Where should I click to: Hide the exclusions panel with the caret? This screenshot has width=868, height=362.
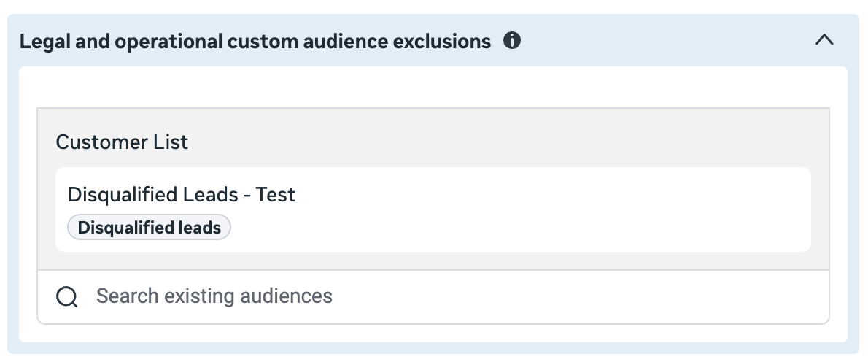click(824, 40)
